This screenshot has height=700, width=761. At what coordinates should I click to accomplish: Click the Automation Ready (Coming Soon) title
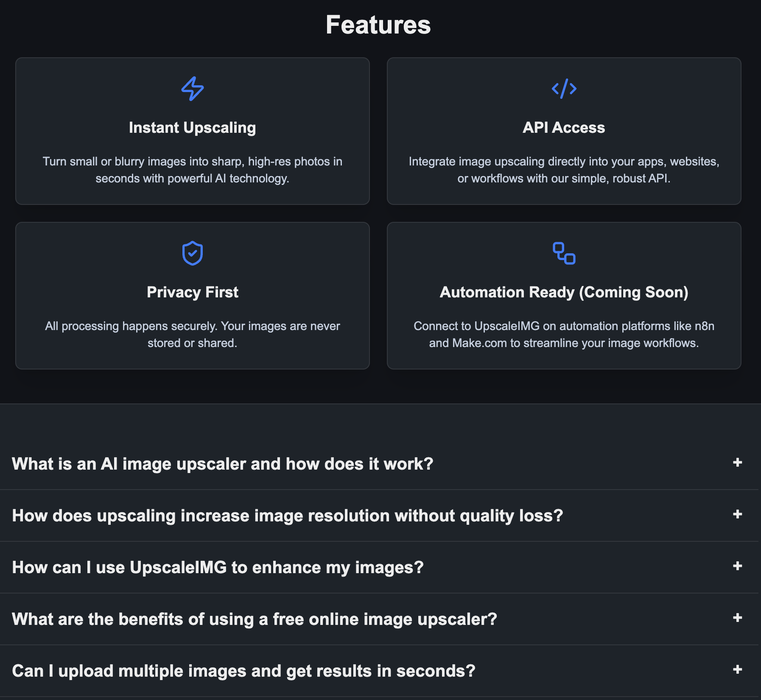[564, 292]
